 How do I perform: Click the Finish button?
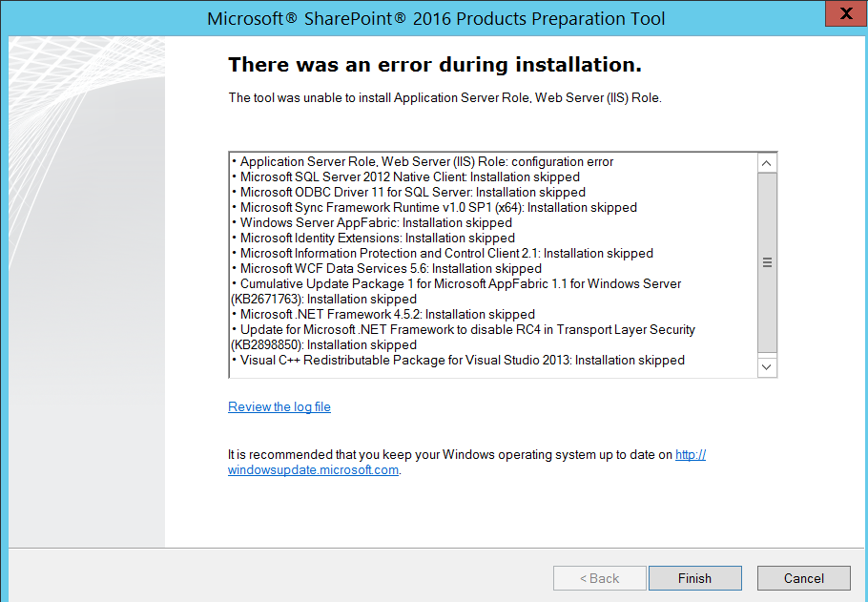click(694, 578)
